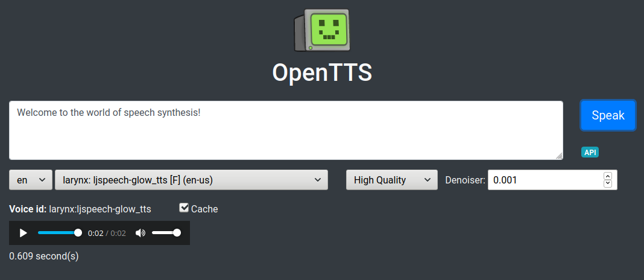Toggle the Cache checkbox
This screenshot has width=644, height=280.
pyautogui.click(x=184, y=208)
